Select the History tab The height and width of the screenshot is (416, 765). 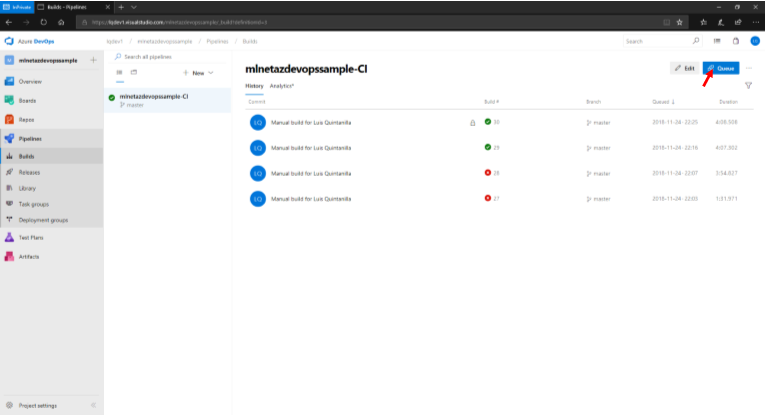pos(254,86)
